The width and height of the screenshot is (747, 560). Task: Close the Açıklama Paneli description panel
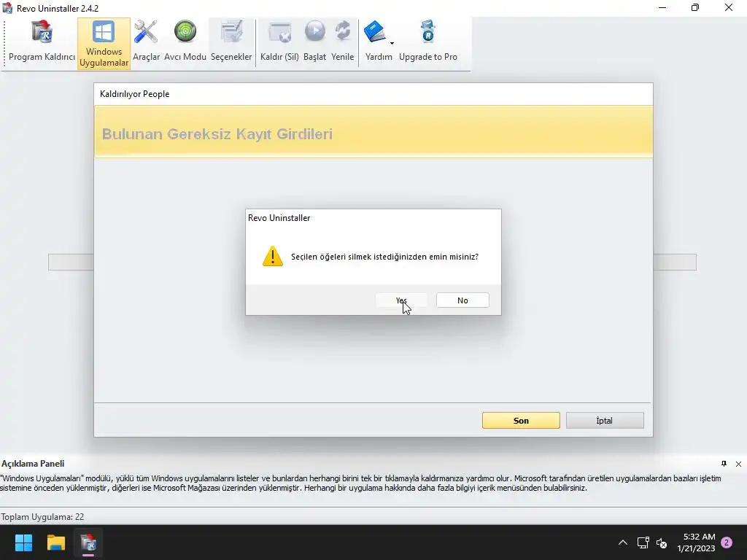click(738, 464)
